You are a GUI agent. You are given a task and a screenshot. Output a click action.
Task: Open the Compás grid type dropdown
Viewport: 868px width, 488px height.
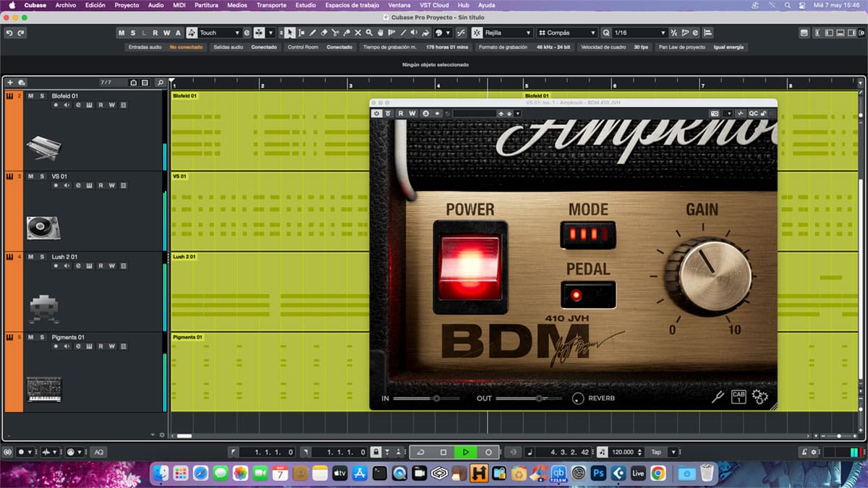568,33
